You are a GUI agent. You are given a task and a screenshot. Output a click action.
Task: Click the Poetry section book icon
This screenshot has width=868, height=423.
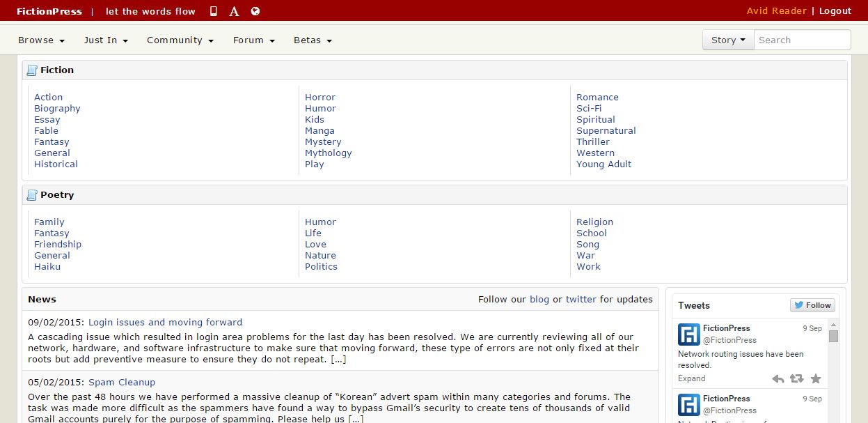point(31,194)
